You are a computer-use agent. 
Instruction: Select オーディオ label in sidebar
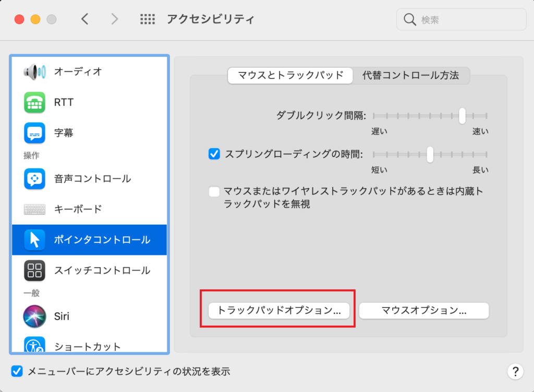click(x=78, y=72)
